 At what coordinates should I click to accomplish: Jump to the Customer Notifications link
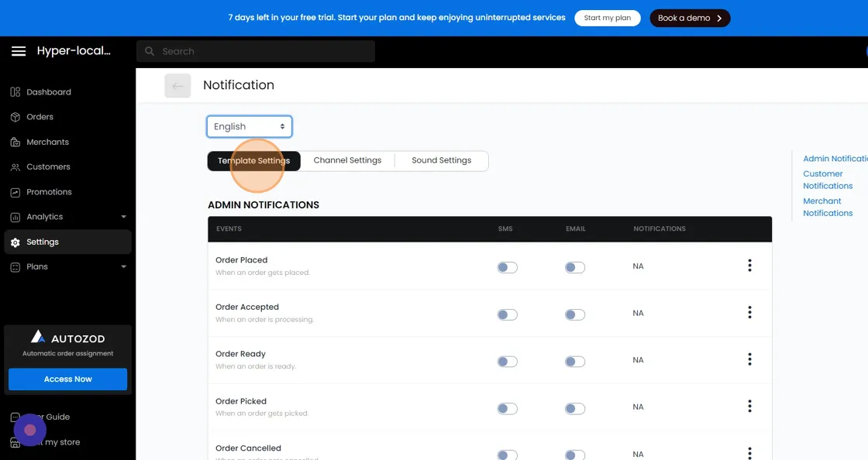coord(828,180)
